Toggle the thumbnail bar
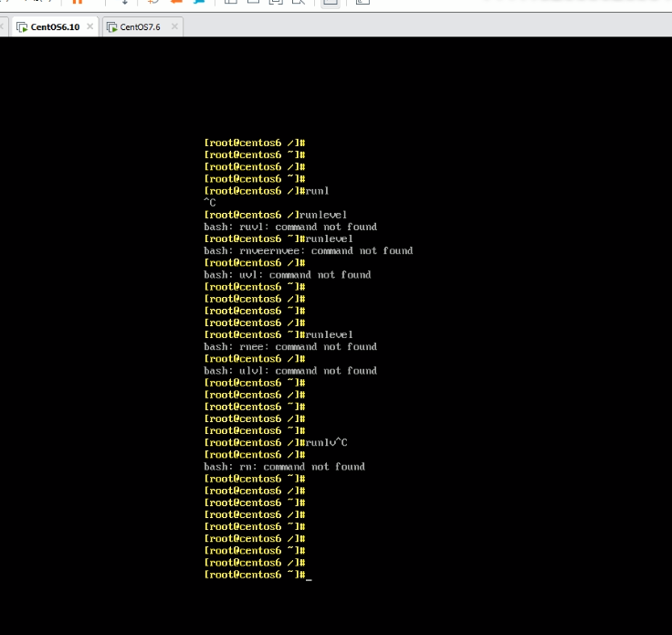672x635 pixels. pos(253,2)
